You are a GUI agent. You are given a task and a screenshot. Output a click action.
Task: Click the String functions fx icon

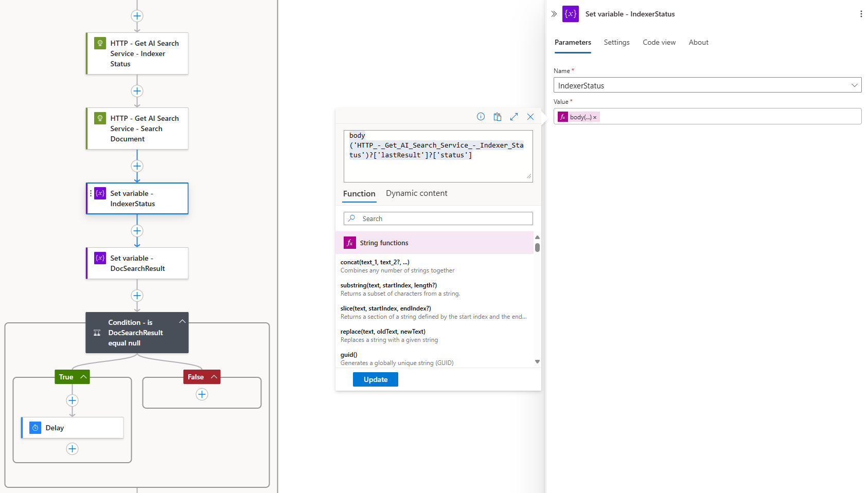point(350,243)
